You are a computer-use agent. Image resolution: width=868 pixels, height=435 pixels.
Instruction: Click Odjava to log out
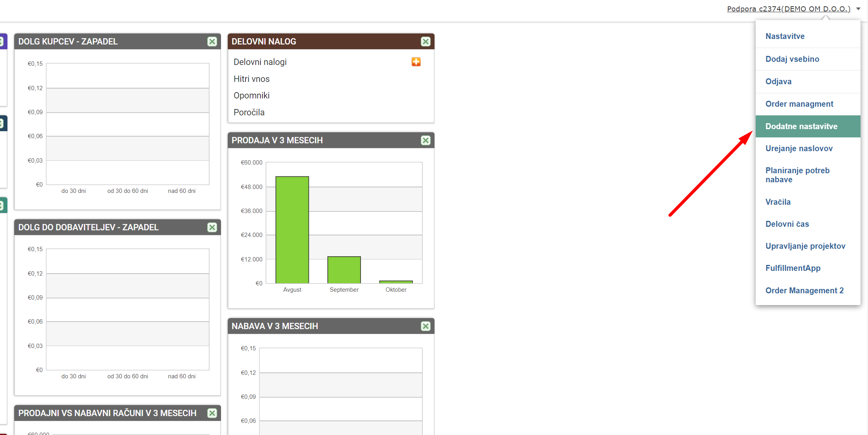pyautogui.click(x=778, y=81)
